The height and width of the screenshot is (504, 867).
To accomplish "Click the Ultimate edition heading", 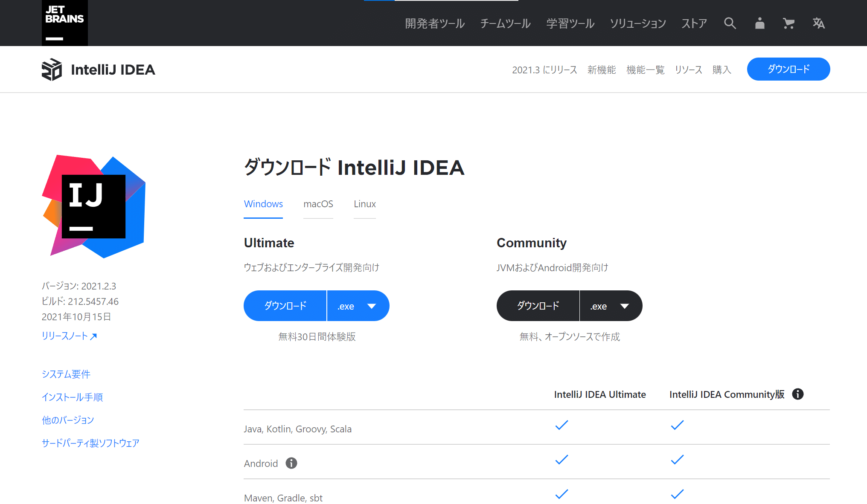I will coord(269,243).
